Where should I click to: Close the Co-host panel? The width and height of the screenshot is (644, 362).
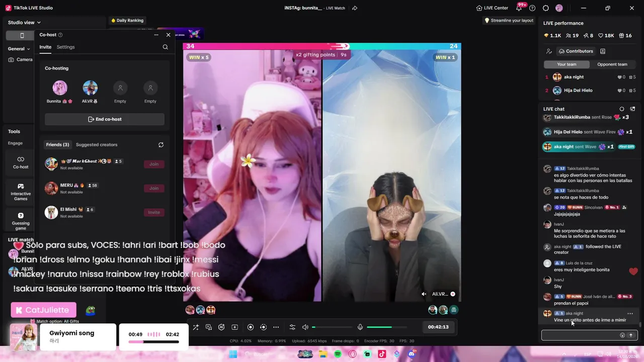click(168, 35)
